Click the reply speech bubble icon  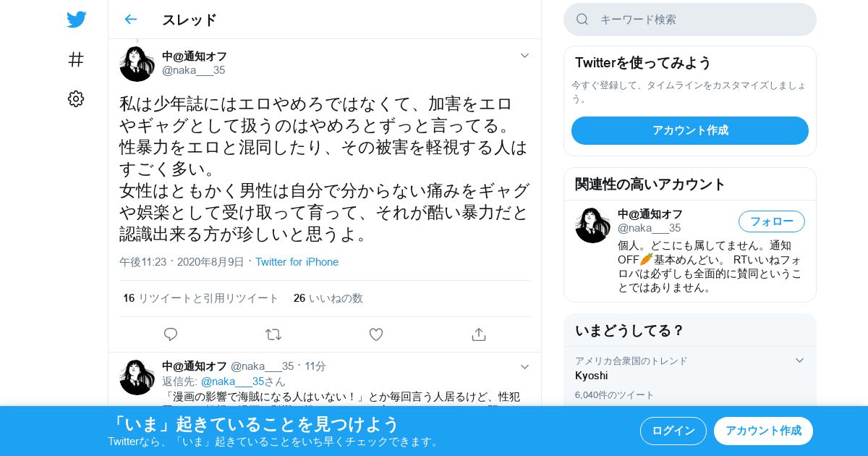click(x=171, y=334)
